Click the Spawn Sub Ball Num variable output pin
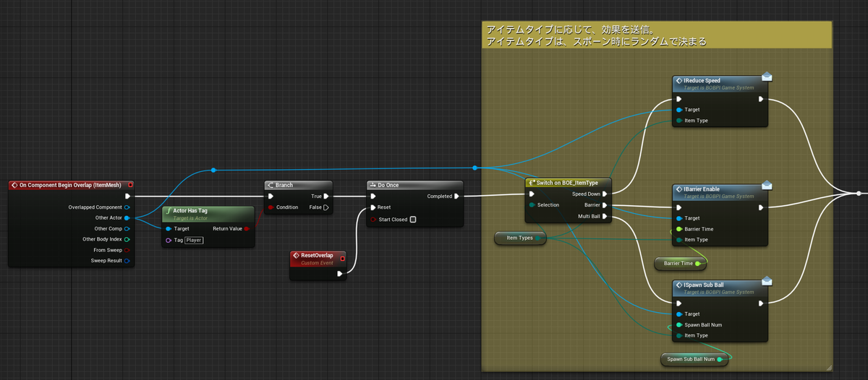868x380 pixels. pos(720,359)
